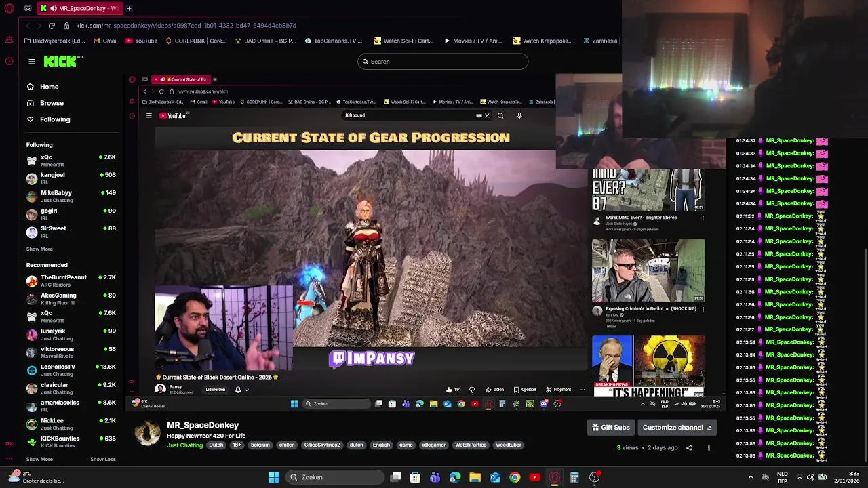The image size is (868, 488).
Task: Select the belgium tag
Action: pyautogui.click(x=260, y=445)
